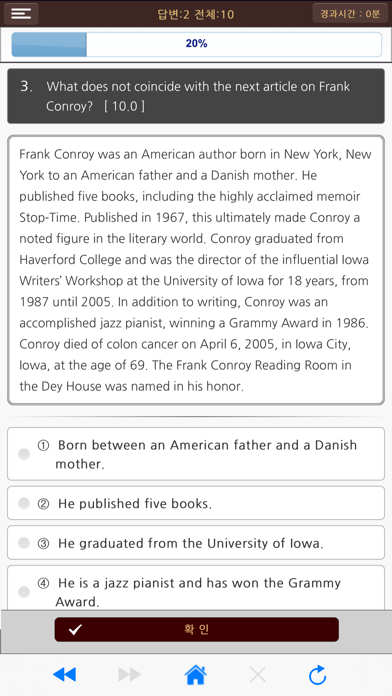Screen dimensions: 392x696
Task: Tap 'He published five books.' answer text
Action: click(x=135, y=503)
